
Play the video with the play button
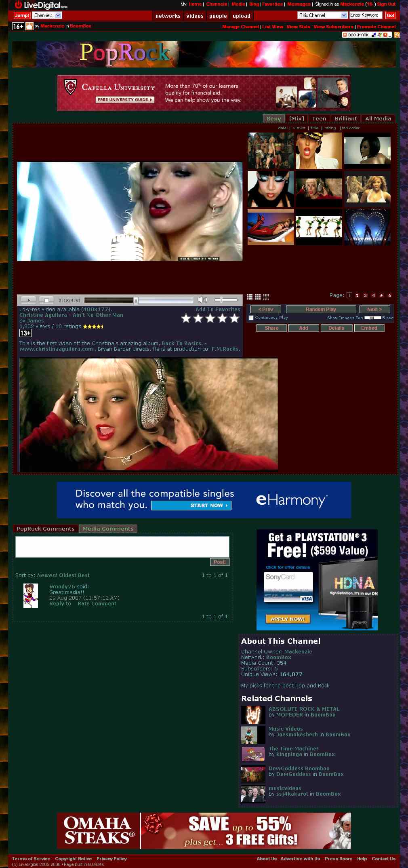click(28, 300)
